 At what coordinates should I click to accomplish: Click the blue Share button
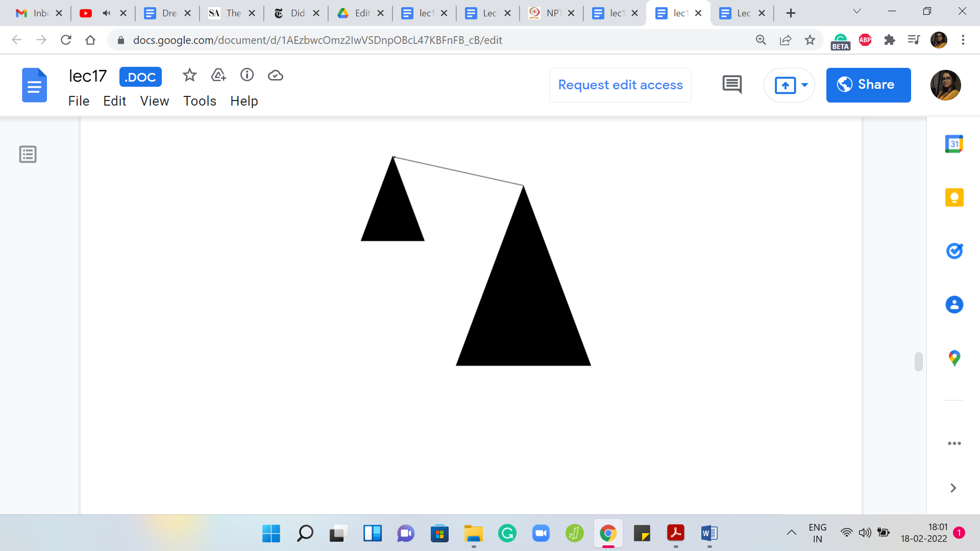click(x=868, y=85)
